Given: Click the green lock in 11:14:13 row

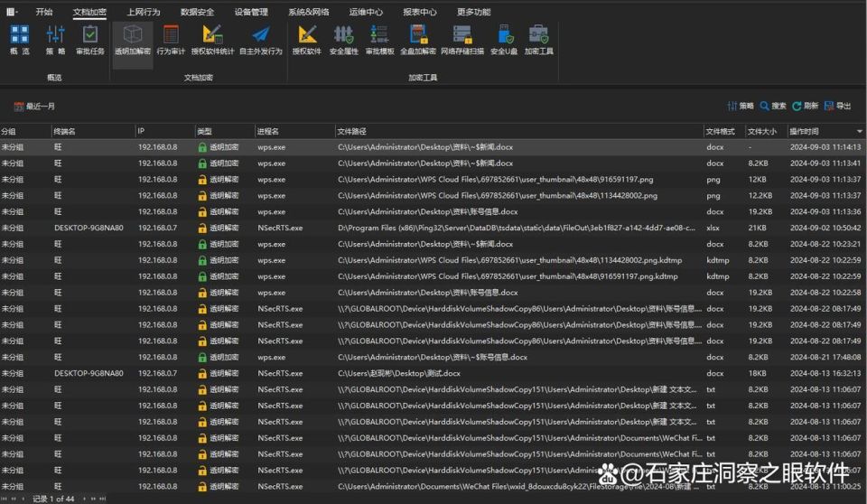Looking at the screenshot, I should click(202, 147).
